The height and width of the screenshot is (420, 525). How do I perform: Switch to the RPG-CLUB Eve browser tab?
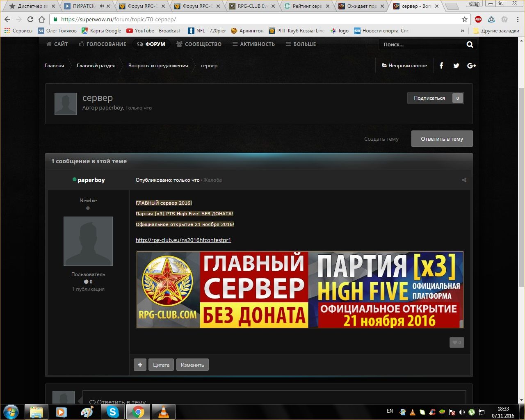pyautogui.click(x=252, y=6)
